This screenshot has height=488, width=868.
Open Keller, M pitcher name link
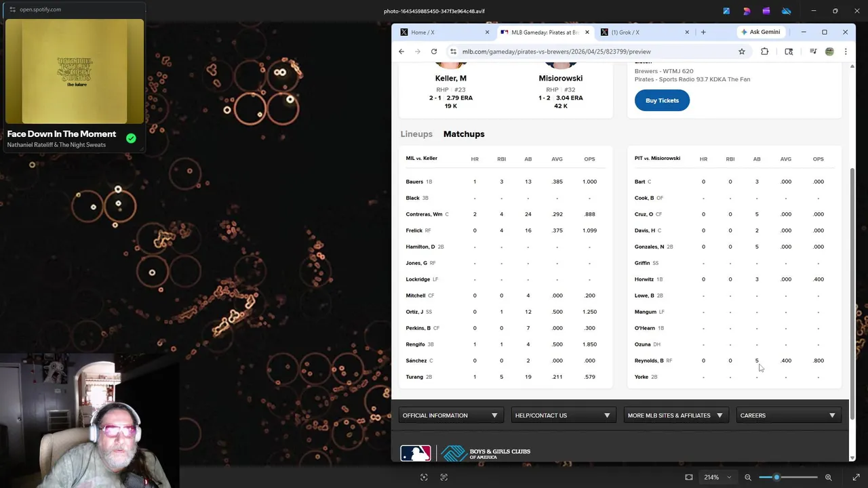click(450, 78)
